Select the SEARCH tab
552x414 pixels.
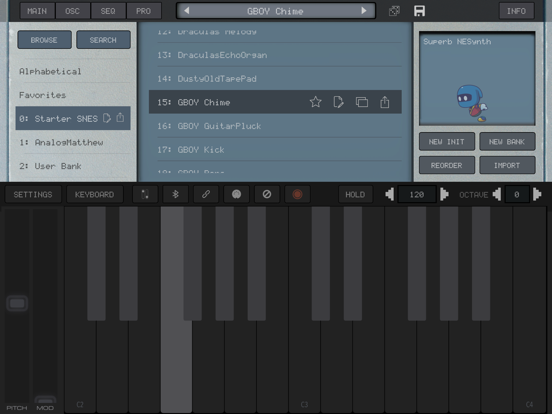pos(103,40)
